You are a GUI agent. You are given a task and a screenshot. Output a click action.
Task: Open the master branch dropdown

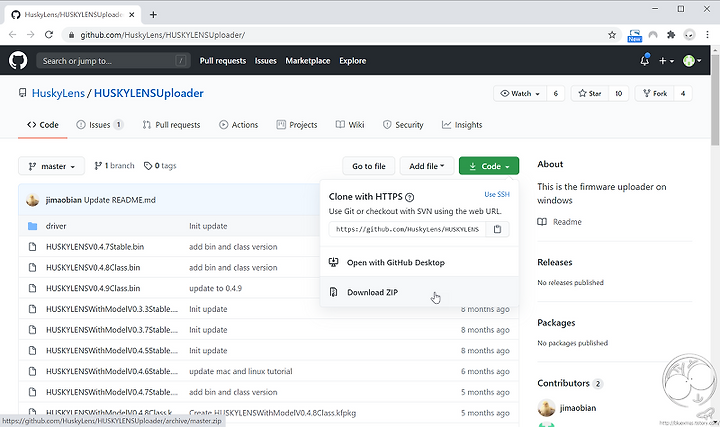pyautogui.click(x=51, y=166)
